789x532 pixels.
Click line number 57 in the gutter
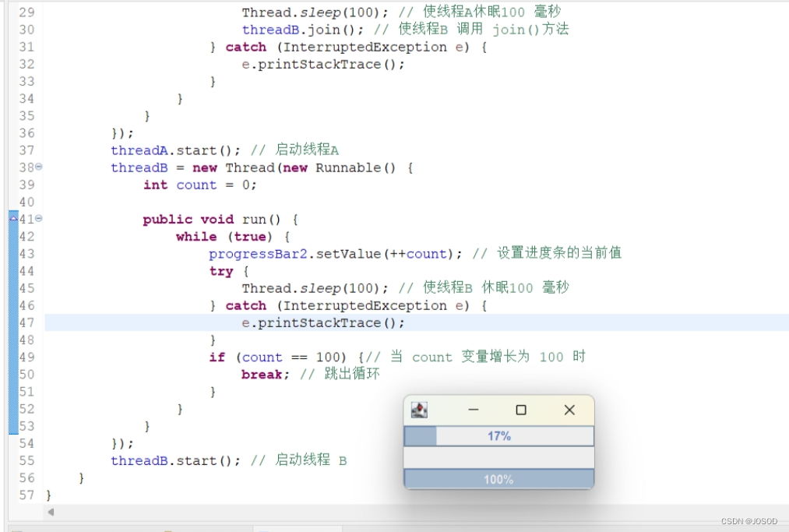(x=26, y=495)
